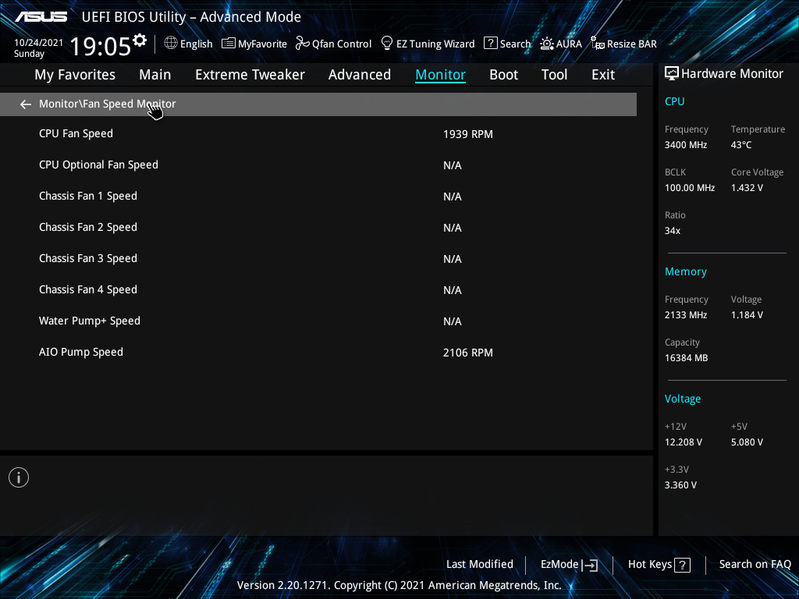Open the Extreme Tweaker tab
799x599 pixels.
[x=250, y=75]
